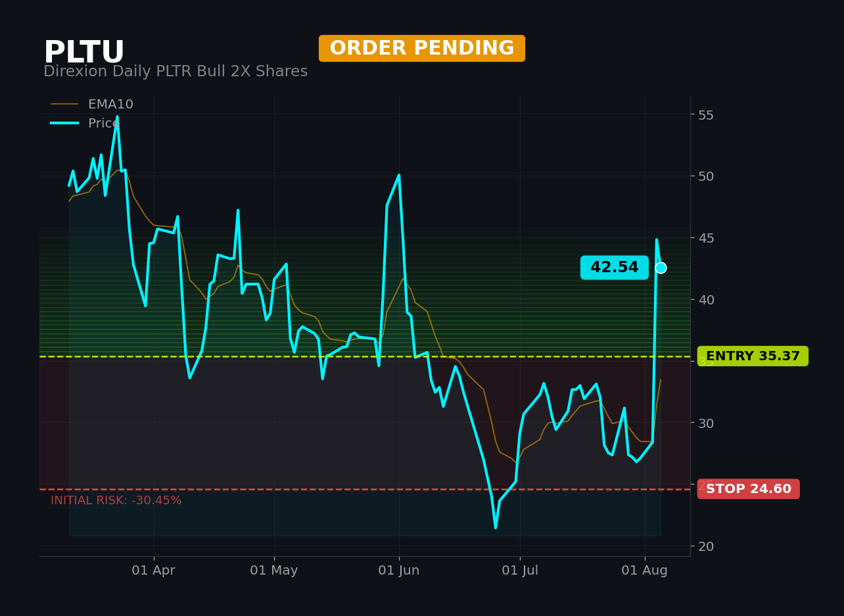Click the 50 price axis label
This screenshot has height=616, width=844.
[706, 176]
